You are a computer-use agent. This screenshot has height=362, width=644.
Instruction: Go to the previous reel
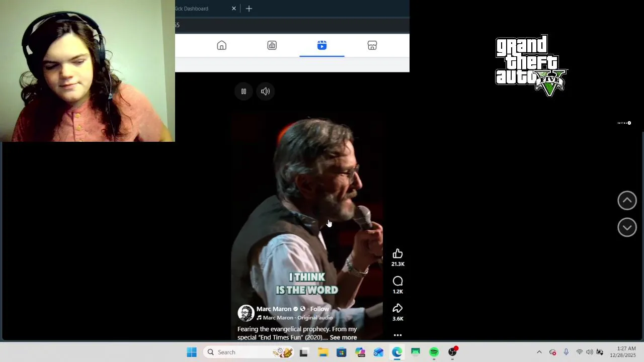coord(627,201)
